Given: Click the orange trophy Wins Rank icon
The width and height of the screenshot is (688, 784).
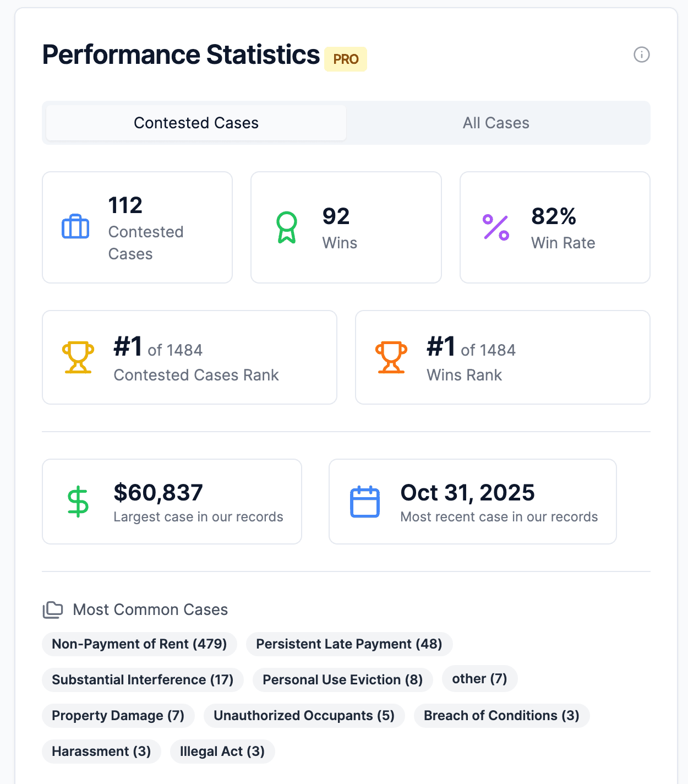Looking at the screenshot, I should [x=391, y=357].
